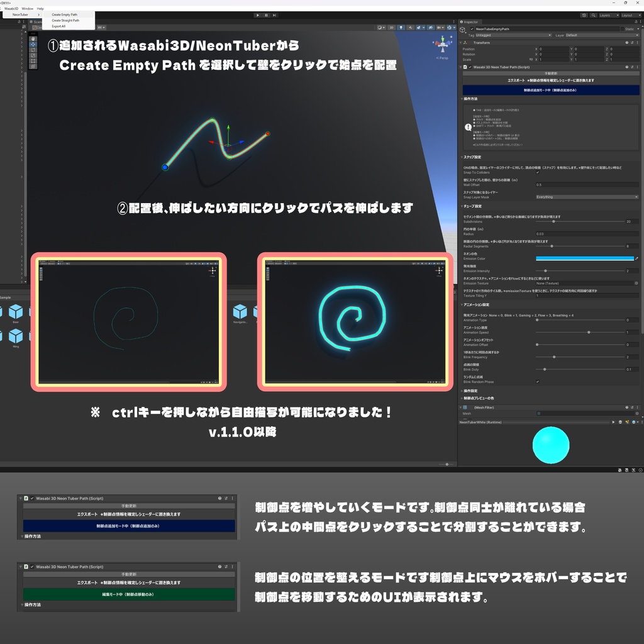Toggle scene audio icon

[410, 28]
